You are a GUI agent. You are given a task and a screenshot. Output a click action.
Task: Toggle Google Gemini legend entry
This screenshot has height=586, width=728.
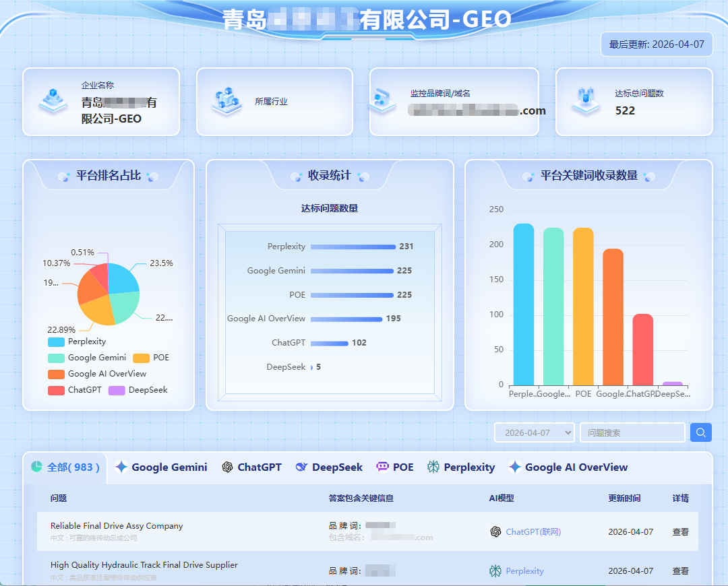86,358
